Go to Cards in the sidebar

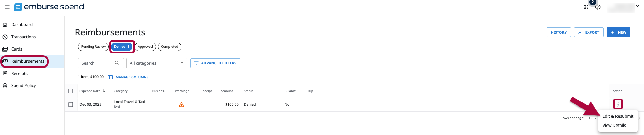click(16, 49)
